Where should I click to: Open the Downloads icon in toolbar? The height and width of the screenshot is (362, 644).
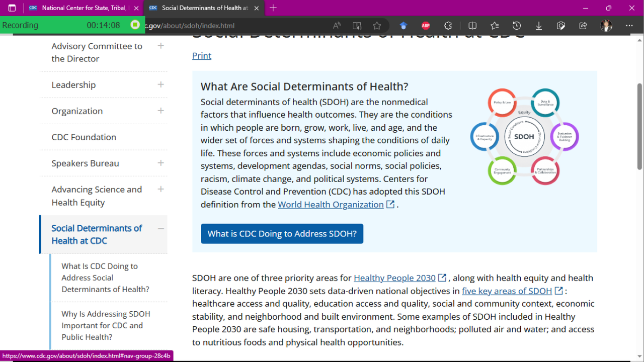[539, 26]
